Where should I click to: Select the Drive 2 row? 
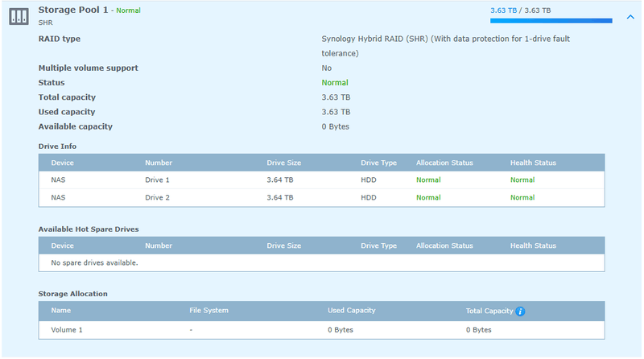(321, 197)
